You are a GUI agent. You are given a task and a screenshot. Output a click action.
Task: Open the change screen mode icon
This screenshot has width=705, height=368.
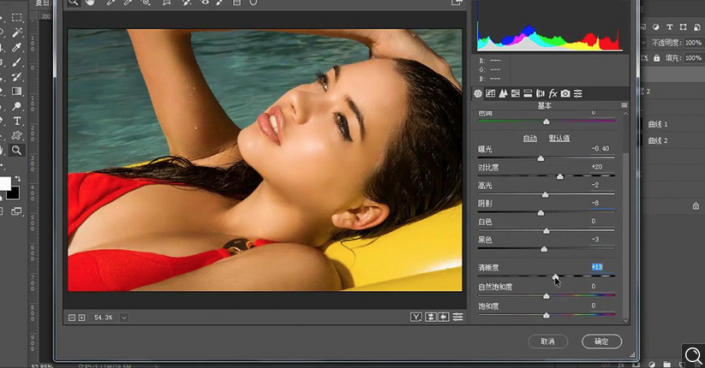pyautogui.click(x=17, y=211)
